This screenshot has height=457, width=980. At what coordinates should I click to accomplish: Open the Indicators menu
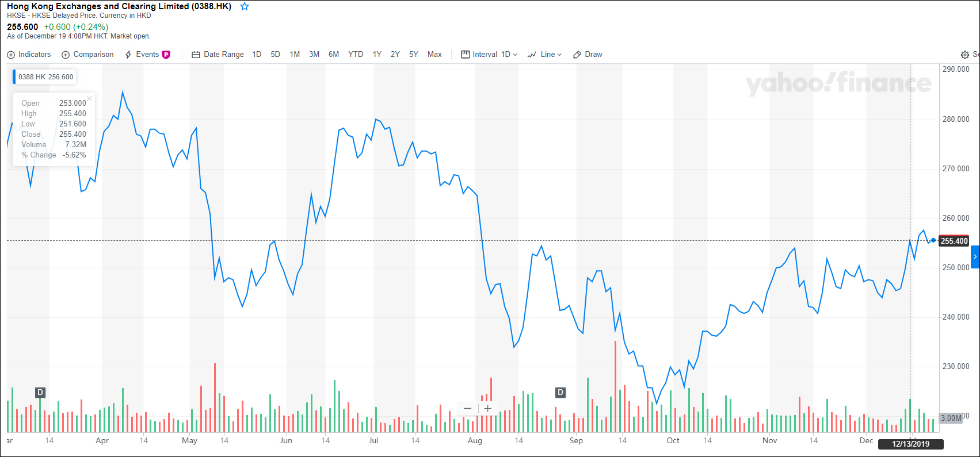click(29, 55)
